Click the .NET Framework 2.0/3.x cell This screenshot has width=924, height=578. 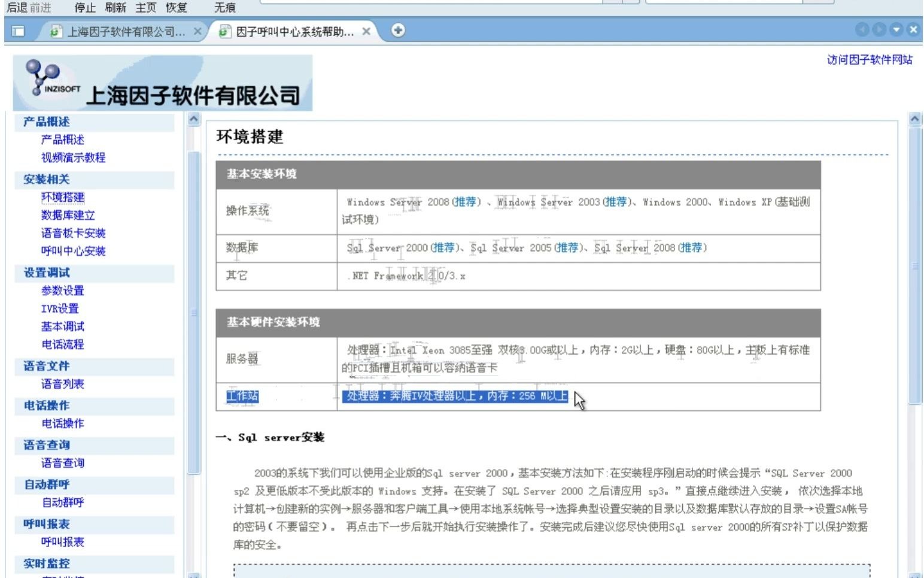(579, 276)
